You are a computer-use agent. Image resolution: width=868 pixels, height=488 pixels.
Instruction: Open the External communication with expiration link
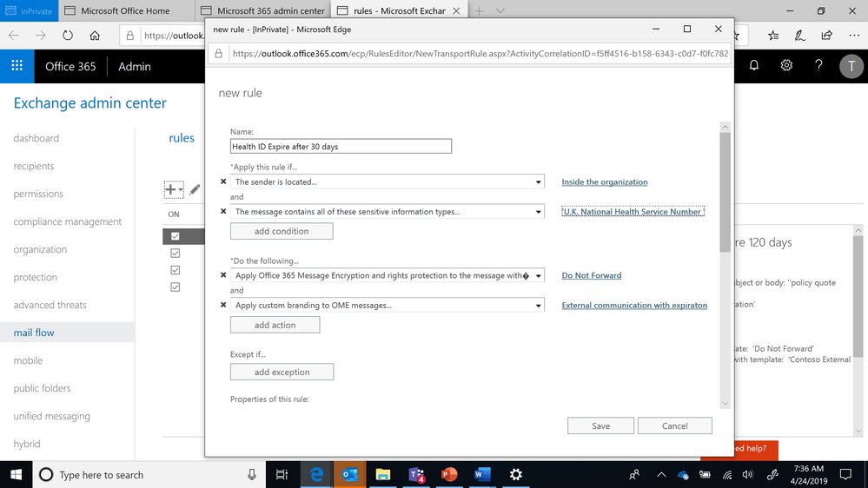pos(634,305)
